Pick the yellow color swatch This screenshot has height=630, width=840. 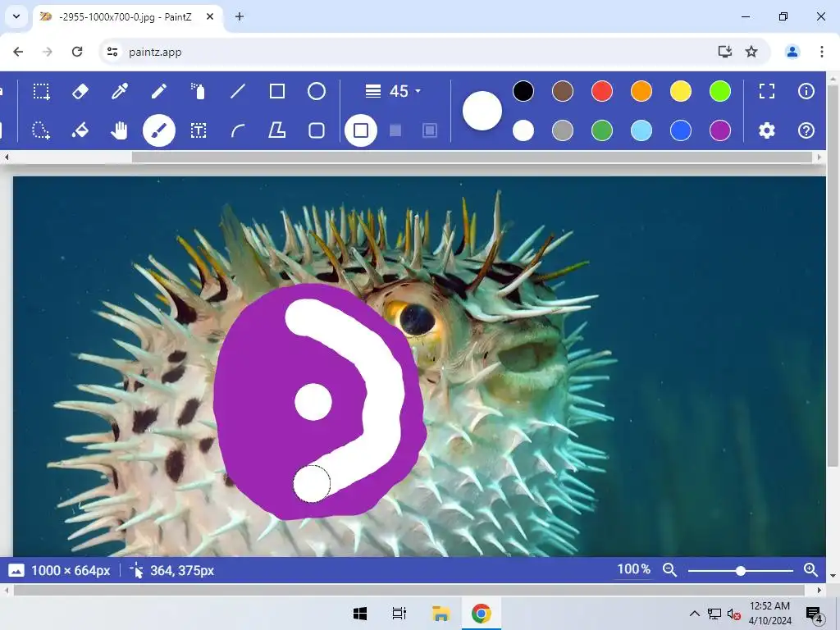pyautogui.click(x=681, y=92)
